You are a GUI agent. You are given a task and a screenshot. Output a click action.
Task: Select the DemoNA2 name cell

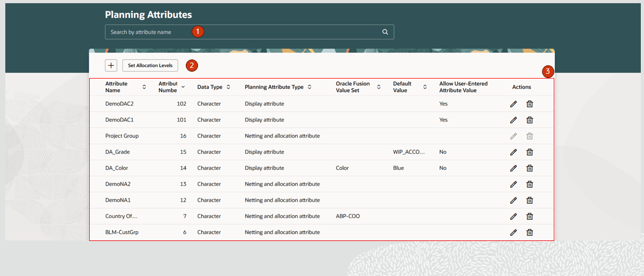(x=118, y=184)
